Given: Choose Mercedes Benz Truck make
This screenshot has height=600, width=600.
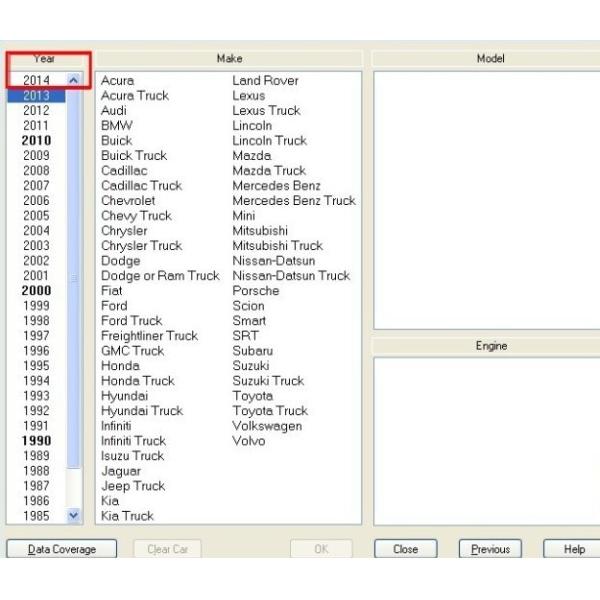Looking at the screenshot, I should pos(294,201).
